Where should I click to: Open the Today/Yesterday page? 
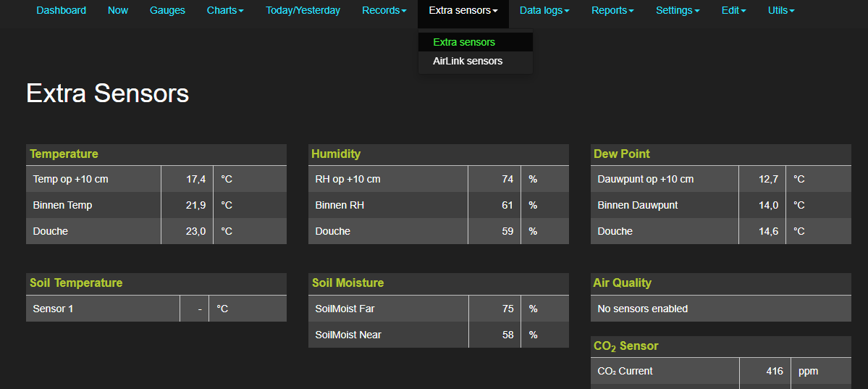[x=303, y=10]
